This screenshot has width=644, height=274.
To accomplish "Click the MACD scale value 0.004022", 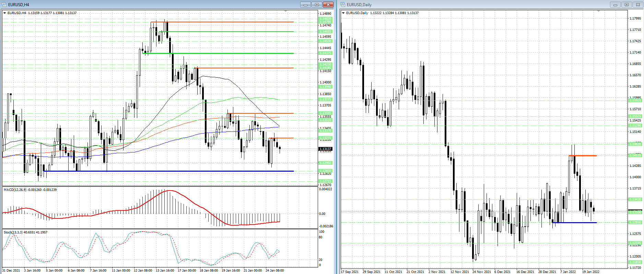I will [326, 189].
